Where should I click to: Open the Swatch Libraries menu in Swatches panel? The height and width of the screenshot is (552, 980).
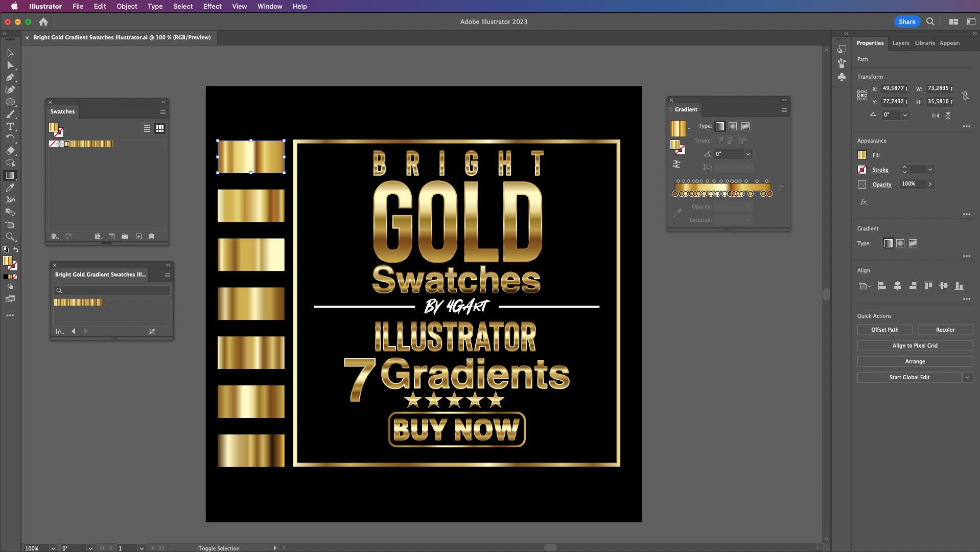click(55, 236)
